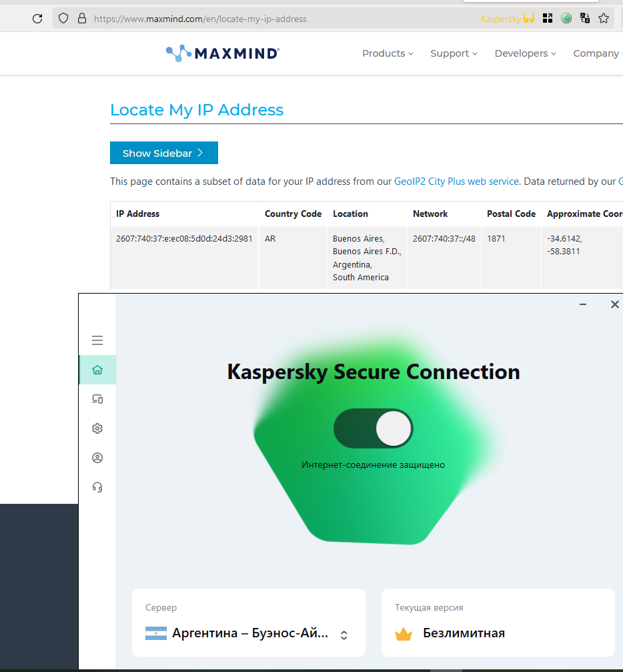Screen dimensions: 623x672
Task: Expand the Products menu
Action: tap(388, 53)
